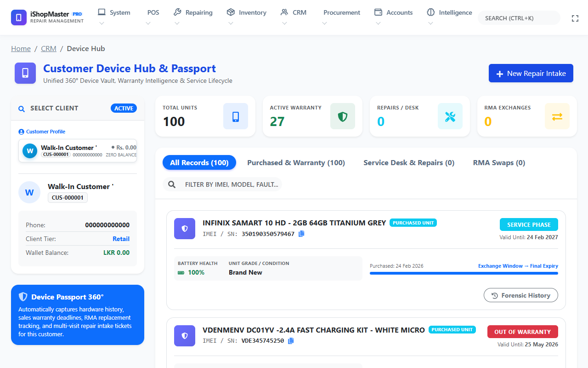Click the Infinix warranty timeline progress bar
This screenshot has width=588, height=368.
click(464, 273)
